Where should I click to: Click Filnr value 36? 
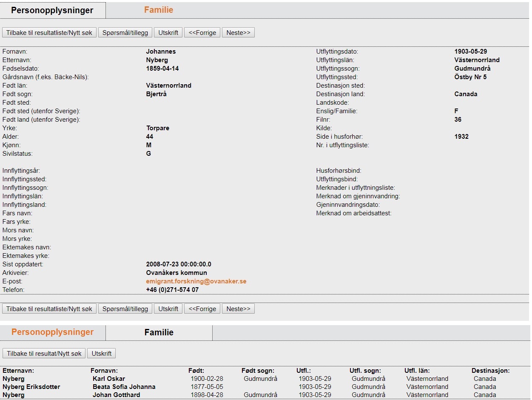click(x=458, y=120)
